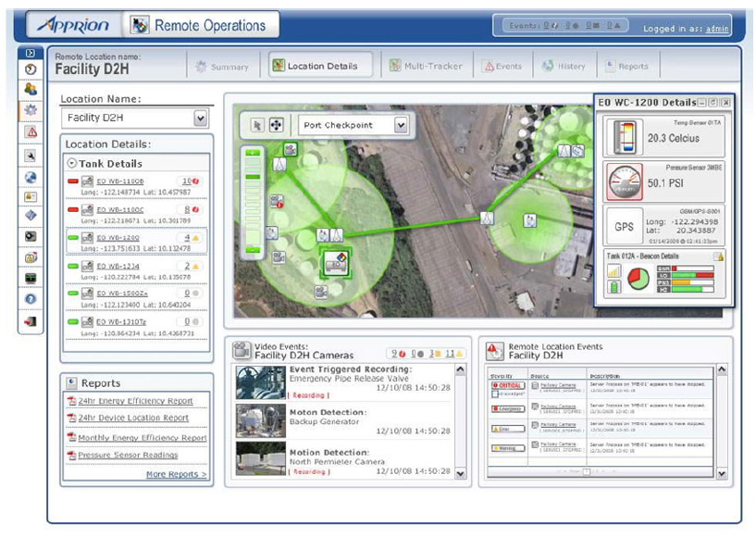Click the temperature sensor gauge icon

tap(620, 138)
